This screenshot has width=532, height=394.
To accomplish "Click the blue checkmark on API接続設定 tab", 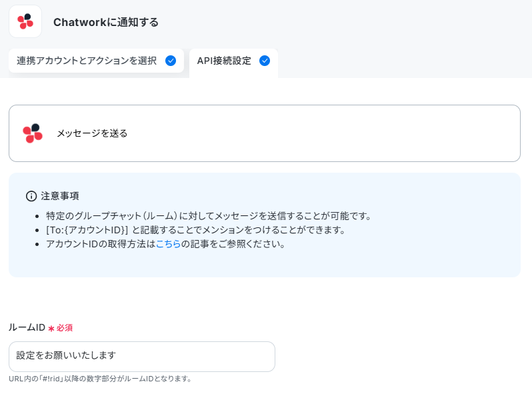I will coord(265,61).
